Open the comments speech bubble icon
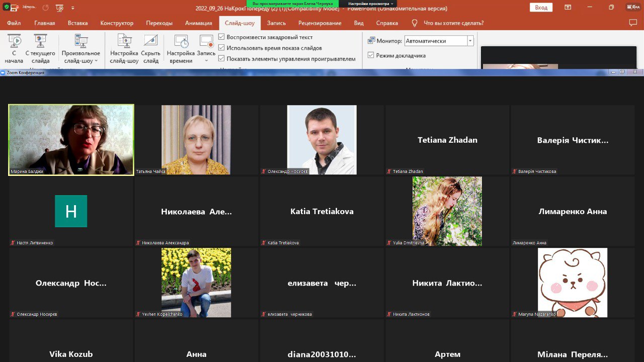 click(633, 23)
